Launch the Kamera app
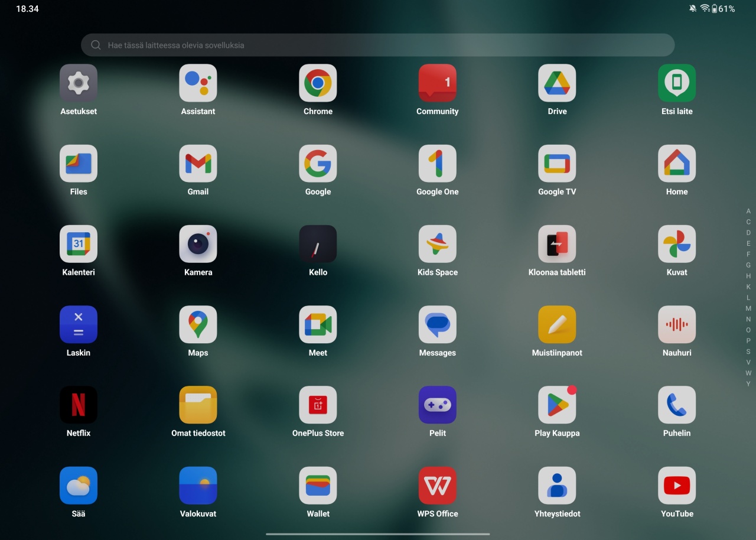756x540 pixels. (x=198, y=244)
